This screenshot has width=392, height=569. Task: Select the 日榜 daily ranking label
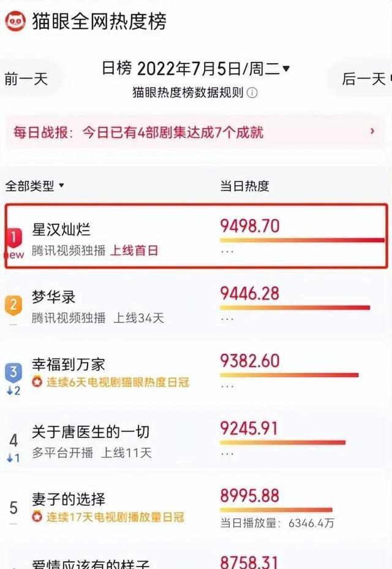point(117,68)
